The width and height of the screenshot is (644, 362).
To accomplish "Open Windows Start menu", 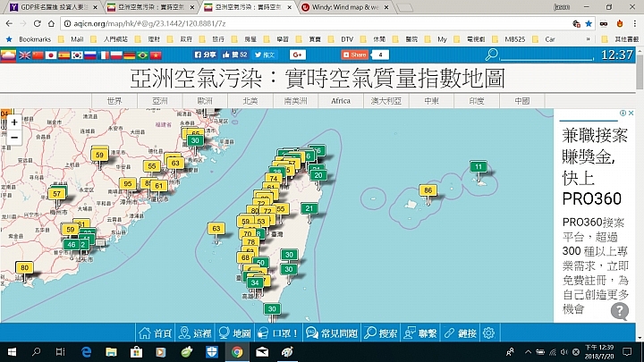I will tap(12, 352).
